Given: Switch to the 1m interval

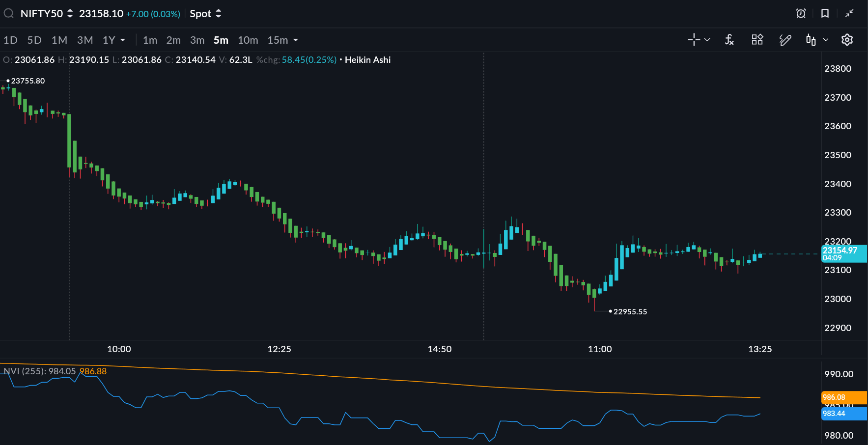Looking at the screenshot, I should click(x=150, y=40).
